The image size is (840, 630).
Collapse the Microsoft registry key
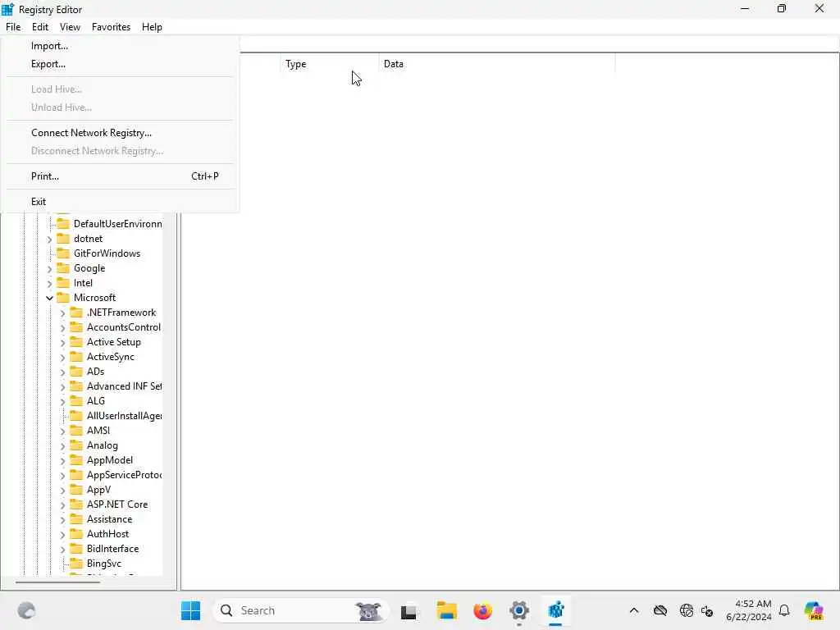(x=49, y=298)
